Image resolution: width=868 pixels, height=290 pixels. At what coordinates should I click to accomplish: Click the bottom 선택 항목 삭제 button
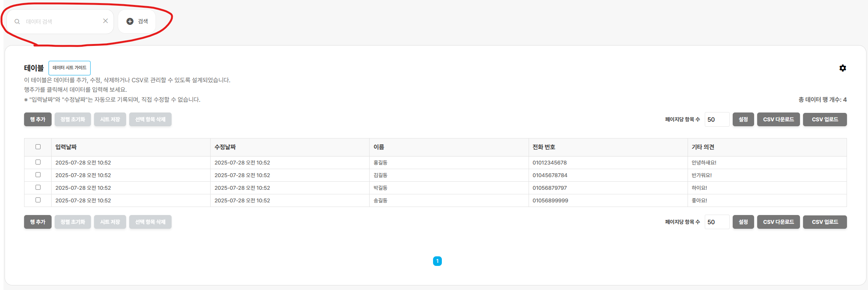tap(150, 222)
